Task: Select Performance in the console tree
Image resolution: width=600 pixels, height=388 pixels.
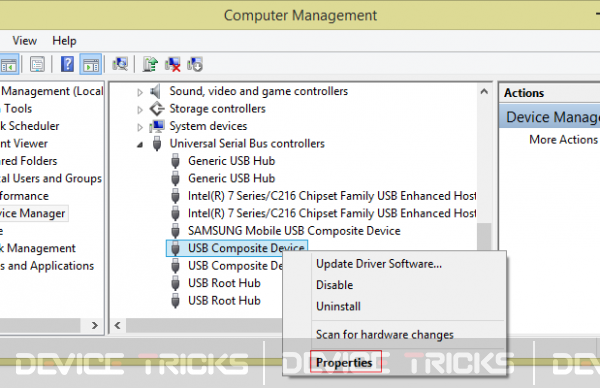Action: coord(24,196)
